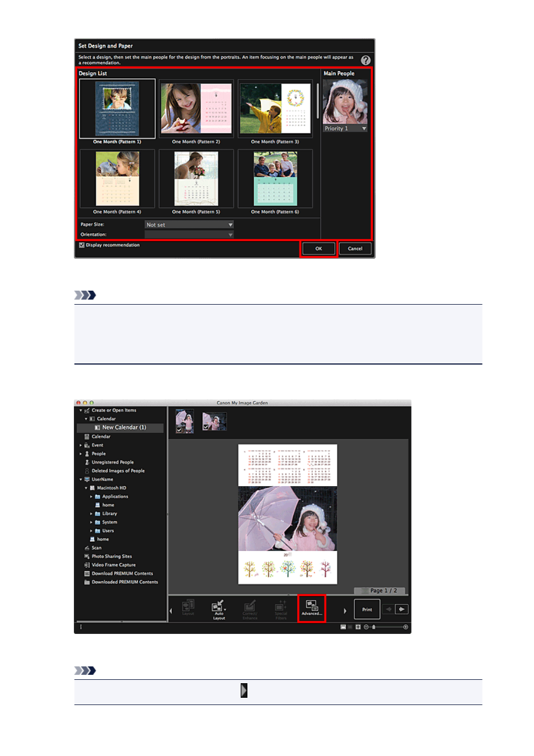Switch to thumbnail view icon
This screenshot has width=534, height=756.
343,627
